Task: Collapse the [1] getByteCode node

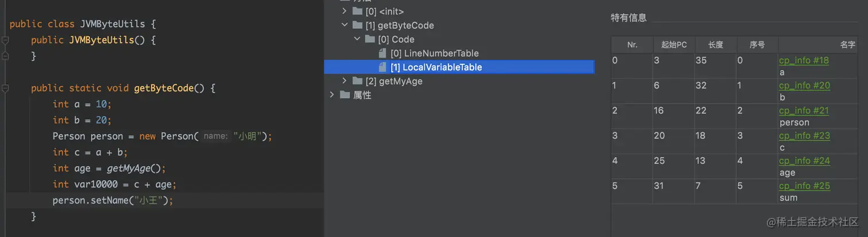Action: pos(344,25)
